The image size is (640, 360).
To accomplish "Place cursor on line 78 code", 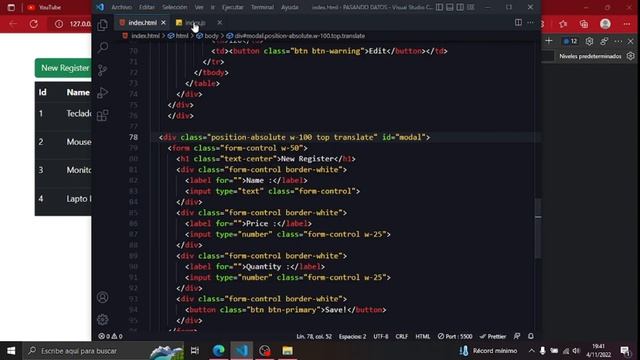I will point(294,137).
